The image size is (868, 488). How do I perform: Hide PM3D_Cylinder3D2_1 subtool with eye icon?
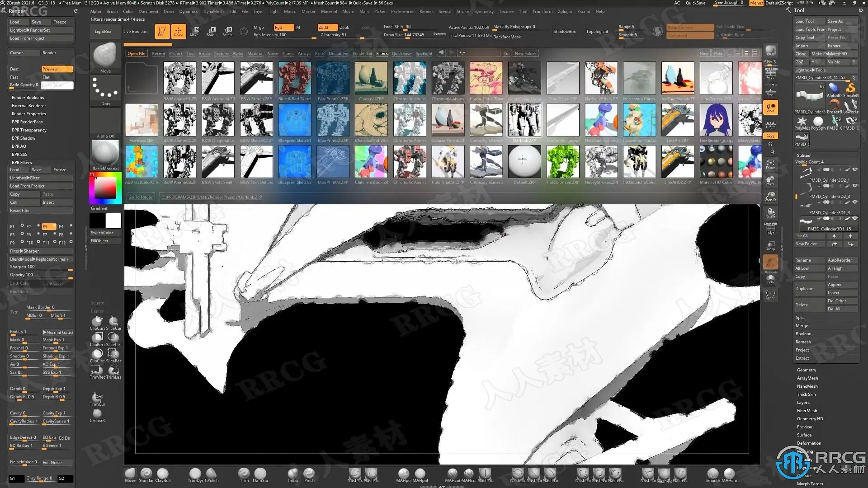pyautogui.click(x=855, y=170)
